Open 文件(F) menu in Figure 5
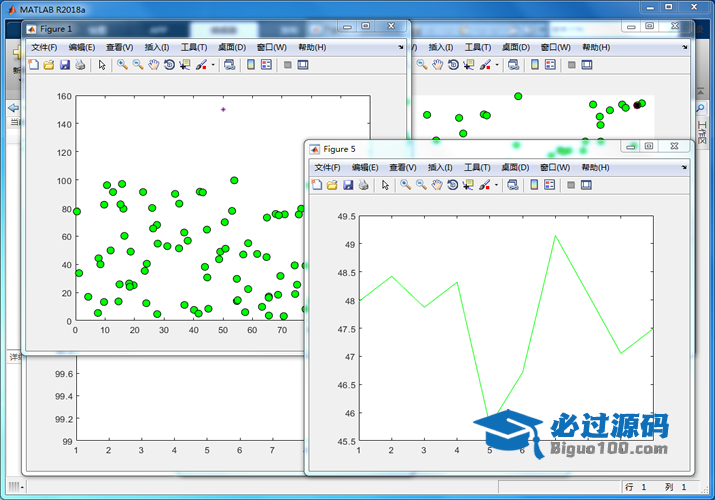715x500 pixels. pos(327,167)
